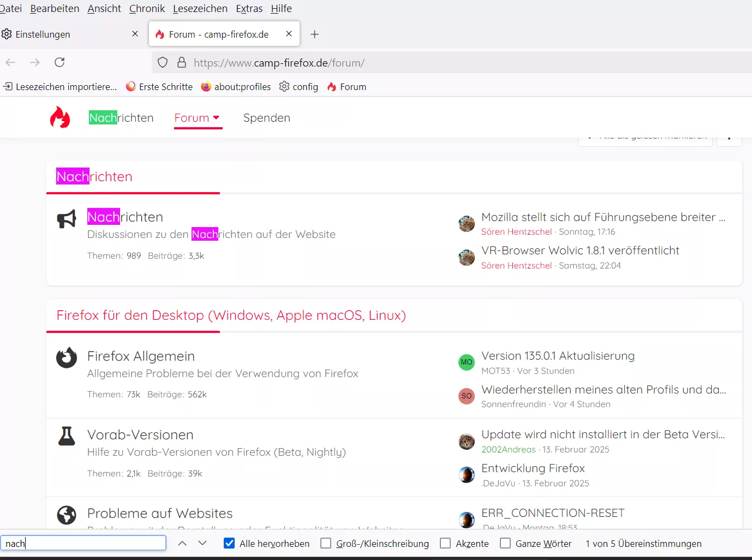The height and width of the screenshot is (560, 752).
Task: Reload the current page
Action: (x=59, y=62)
